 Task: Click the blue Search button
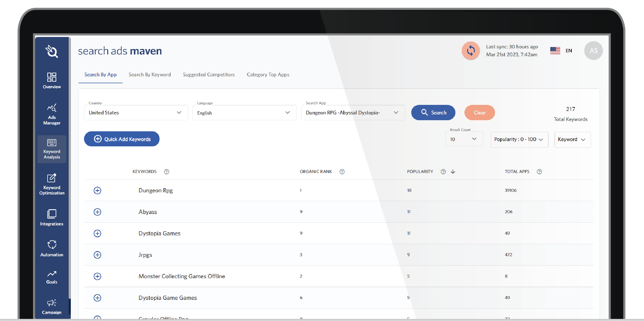[x=433, y=113]
